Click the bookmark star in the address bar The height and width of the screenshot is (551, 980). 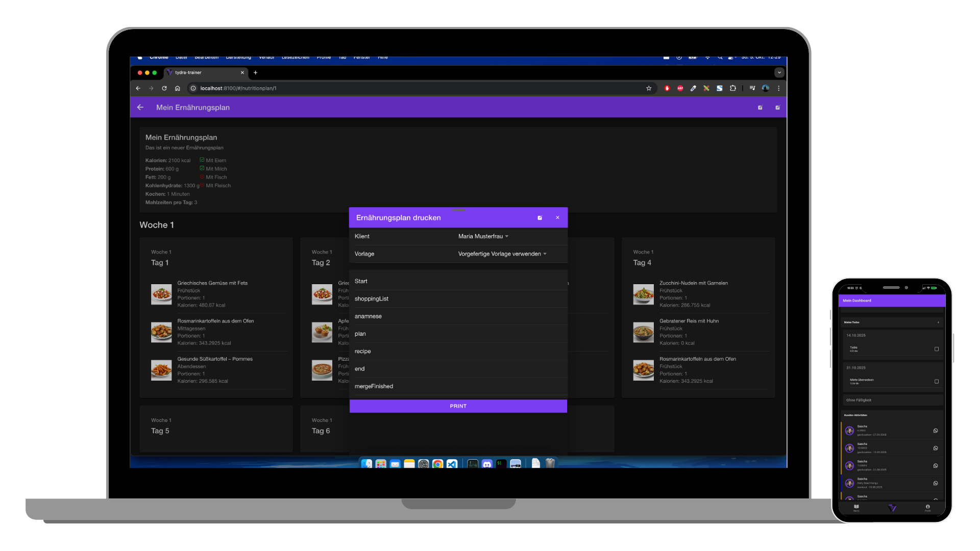(649, 88)
